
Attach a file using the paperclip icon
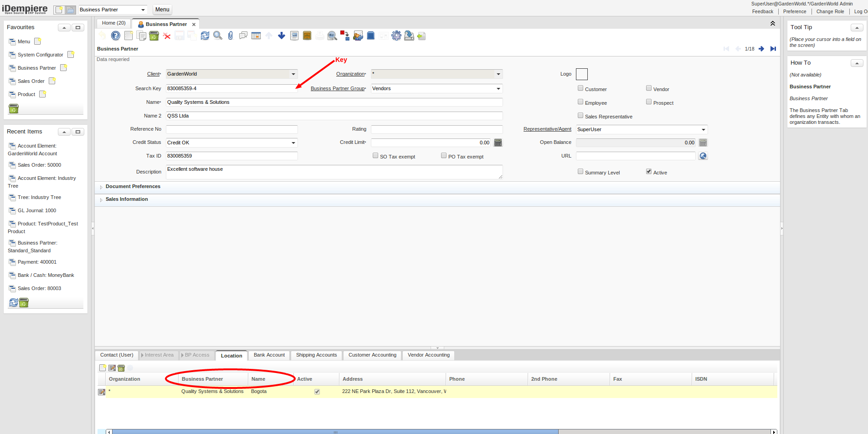click(230, 36)
